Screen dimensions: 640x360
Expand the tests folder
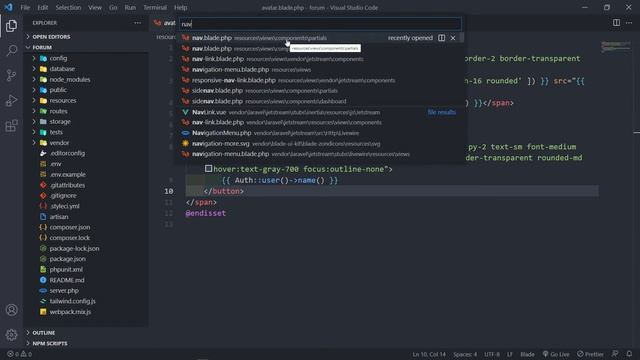(86, 132)
